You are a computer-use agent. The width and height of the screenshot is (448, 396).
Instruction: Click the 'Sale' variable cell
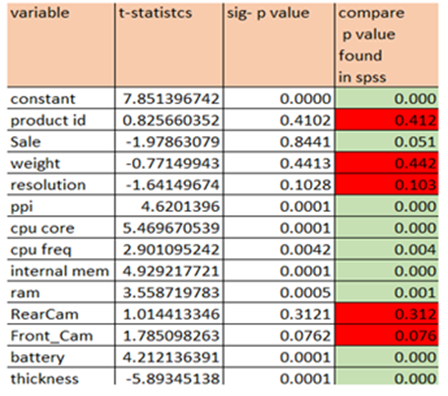pyautogui.click(x=61, y=141)
